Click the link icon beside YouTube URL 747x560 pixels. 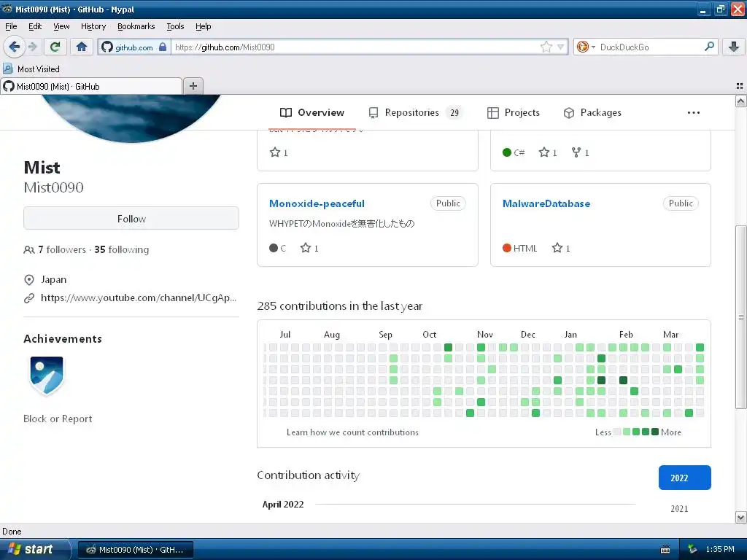tap(29, 298)
